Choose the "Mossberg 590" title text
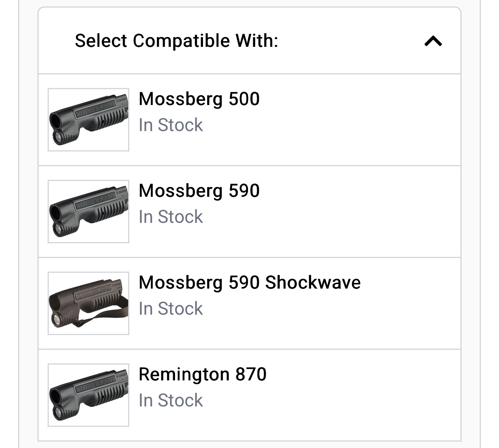This screenshot has width=499, height=448. point(199,191)
